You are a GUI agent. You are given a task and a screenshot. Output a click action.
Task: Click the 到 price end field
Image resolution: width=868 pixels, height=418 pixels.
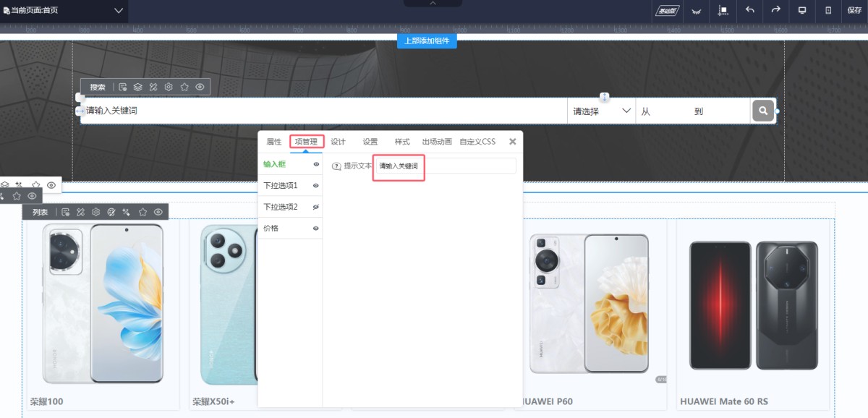(719, 111)
